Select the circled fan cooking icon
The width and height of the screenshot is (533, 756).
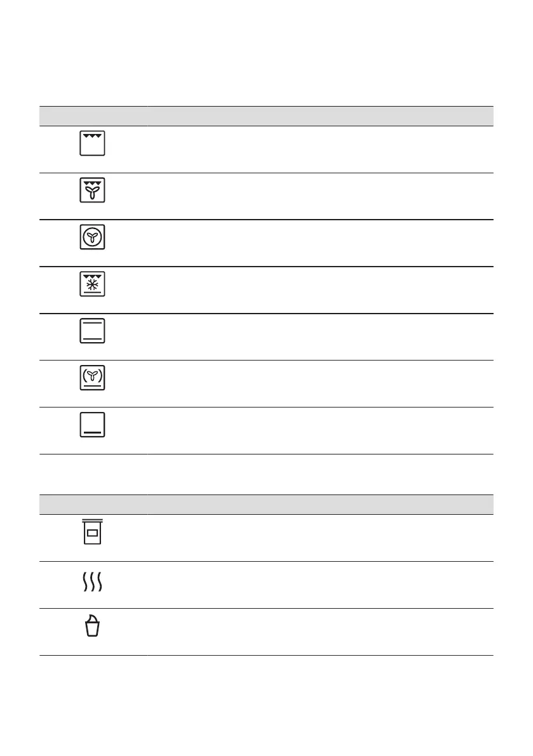93,237
